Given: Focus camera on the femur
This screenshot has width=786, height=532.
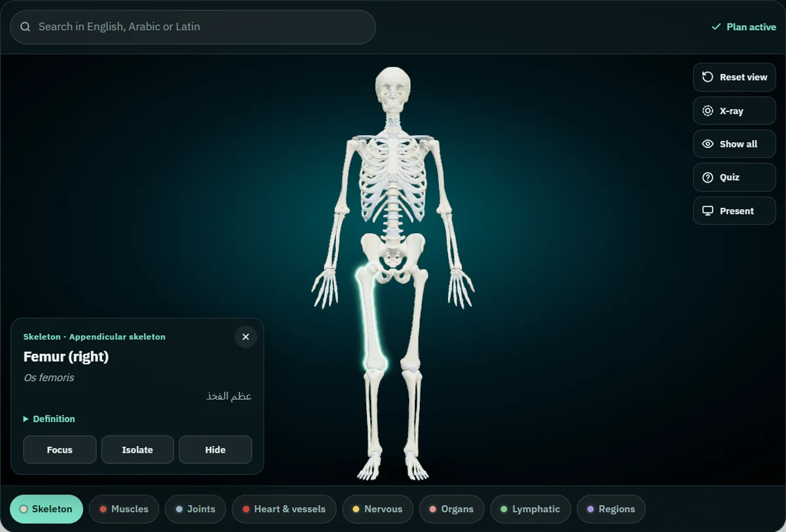Looking at the screenshot, I should (60, 449).
